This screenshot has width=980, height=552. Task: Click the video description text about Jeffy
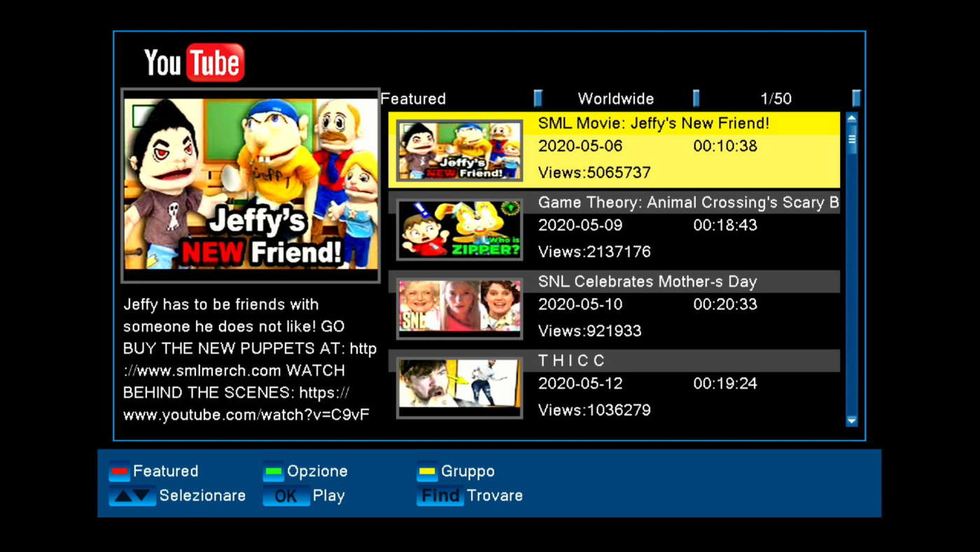(250, 360)
